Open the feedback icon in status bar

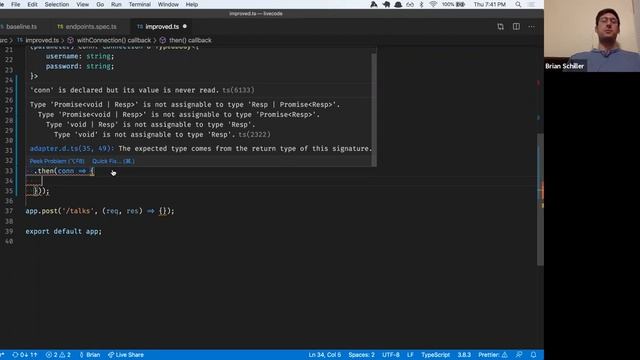[519, 355]
